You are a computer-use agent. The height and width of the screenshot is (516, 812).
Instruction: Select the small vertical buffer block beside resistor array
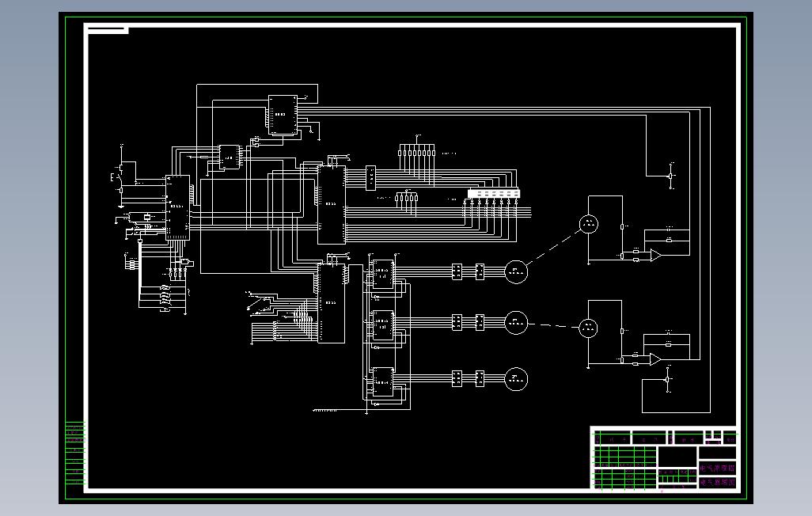pyautogui.click(x=371, y=178)
